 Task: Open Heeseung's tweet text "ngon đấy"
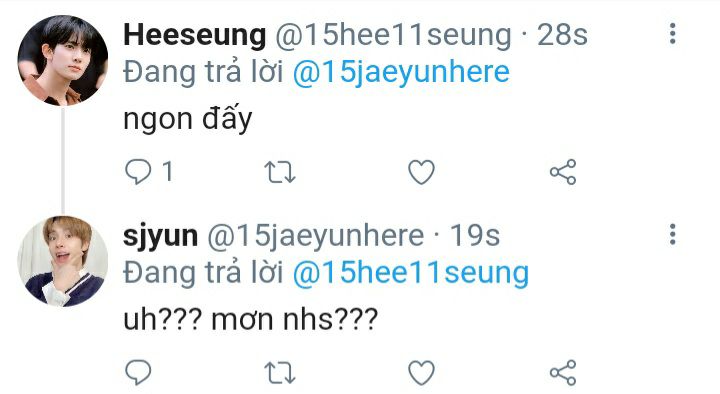tap(188, 118)
